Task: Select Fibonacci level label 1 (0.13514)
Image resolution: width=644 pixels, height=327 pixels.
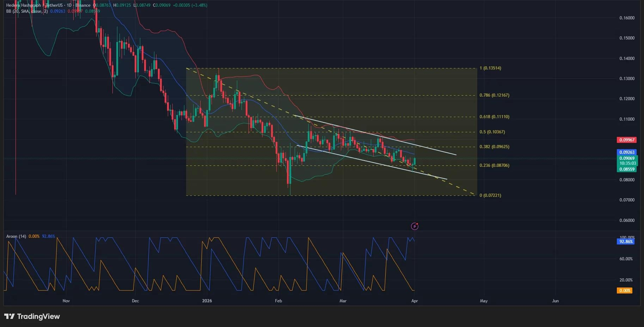Action: pos(490,68)
